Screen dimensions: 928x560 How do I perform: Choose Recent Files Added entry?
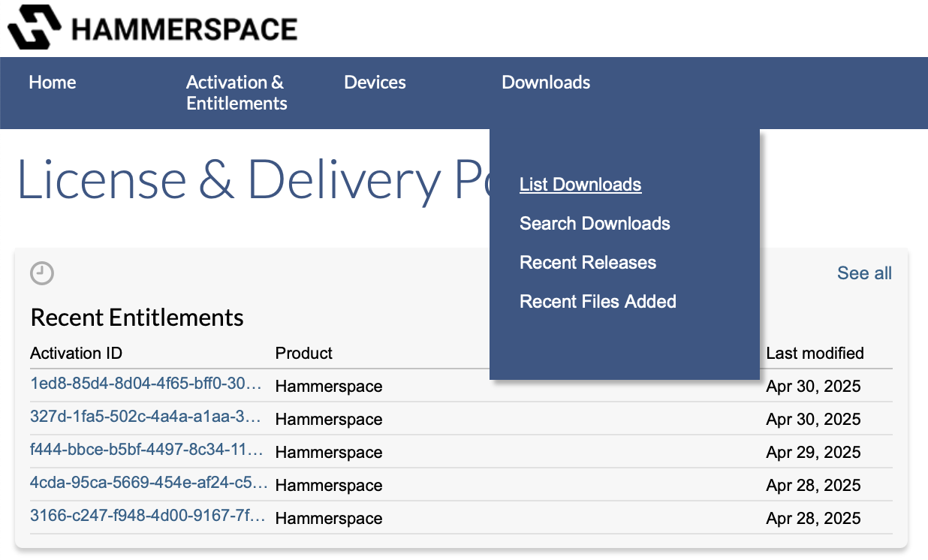598,302
